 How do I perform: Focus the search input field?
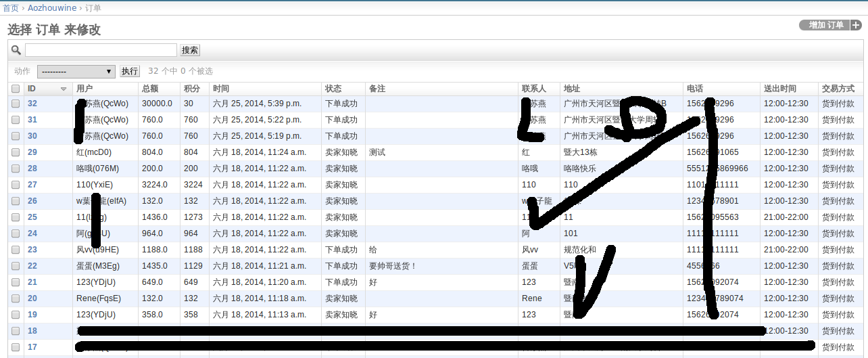tap(101, 50)
